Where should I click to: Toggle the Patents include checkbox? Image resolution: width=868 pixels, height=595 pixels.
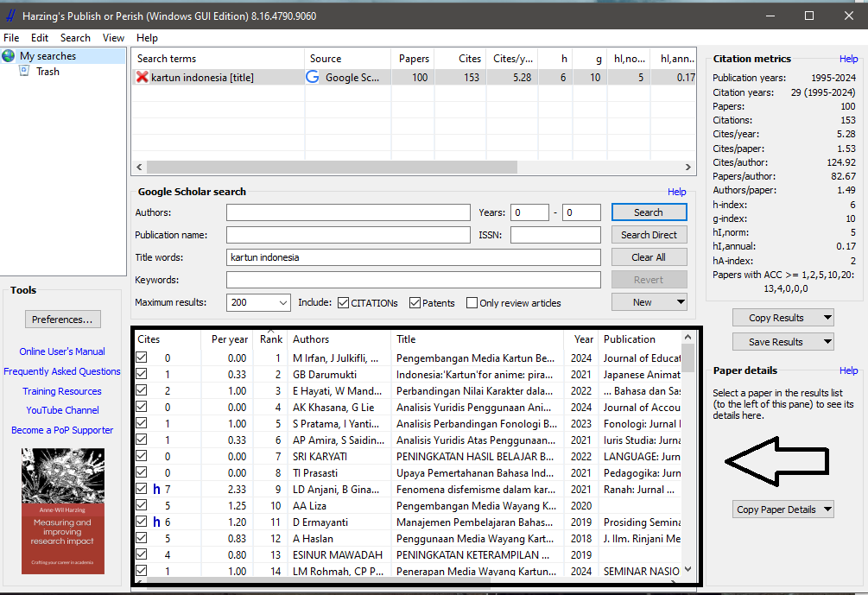pyautogui.click(x=415, y=303)
